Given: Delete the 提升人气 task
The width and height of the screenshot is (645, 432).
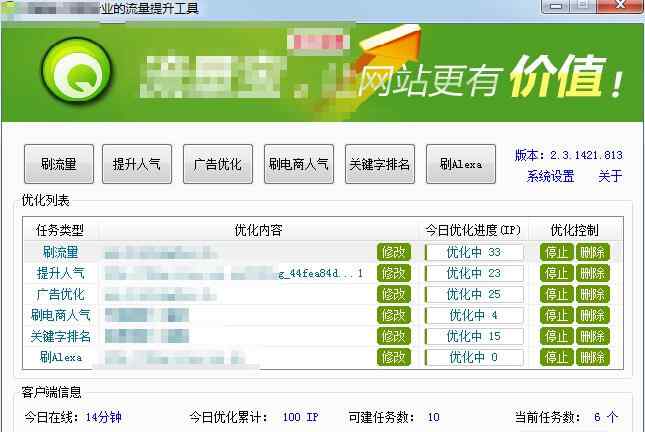Looking at the screenshot, I should coord(592,273).
